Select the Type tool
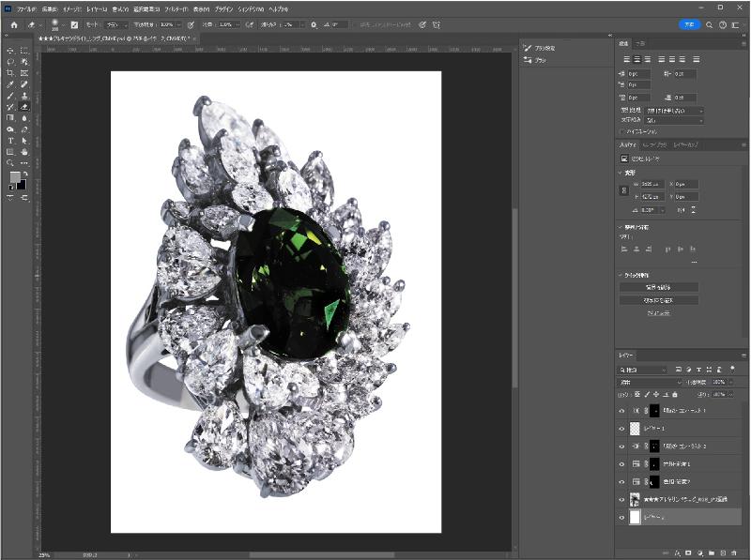 (x=10, y=140)
